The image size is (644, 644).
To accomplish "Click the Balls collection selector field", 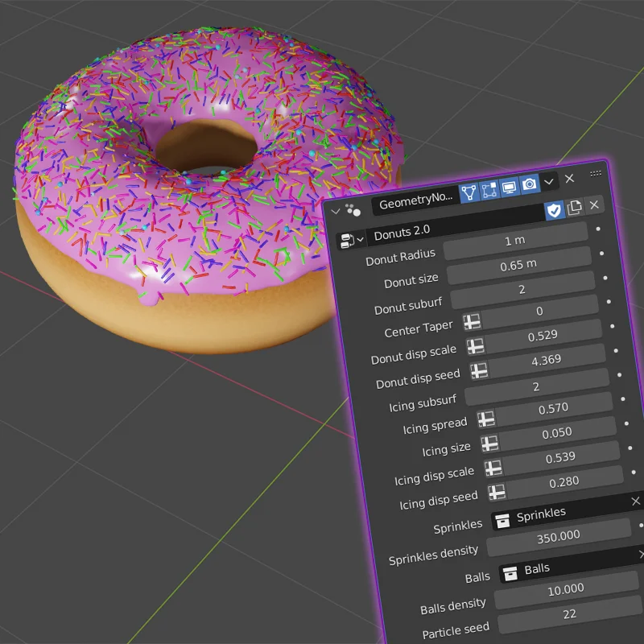I will click(568, 571).
